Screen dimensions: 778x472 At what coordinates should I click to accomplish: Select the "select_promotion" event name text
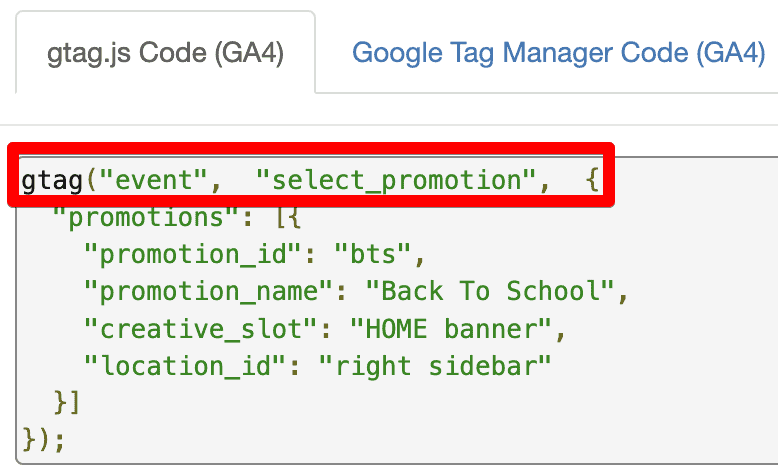[x=403, y=182]
